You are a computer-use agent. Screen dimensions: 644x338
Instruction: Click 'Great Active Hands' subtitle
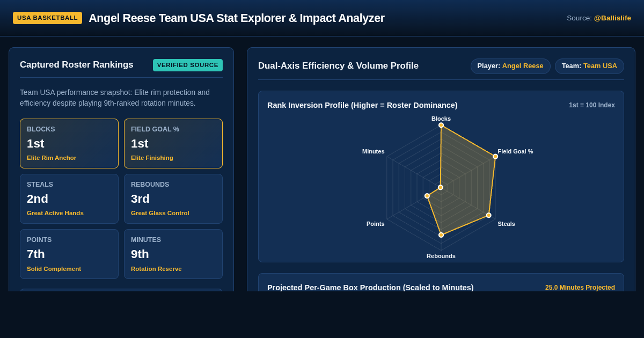coord(55,213)
